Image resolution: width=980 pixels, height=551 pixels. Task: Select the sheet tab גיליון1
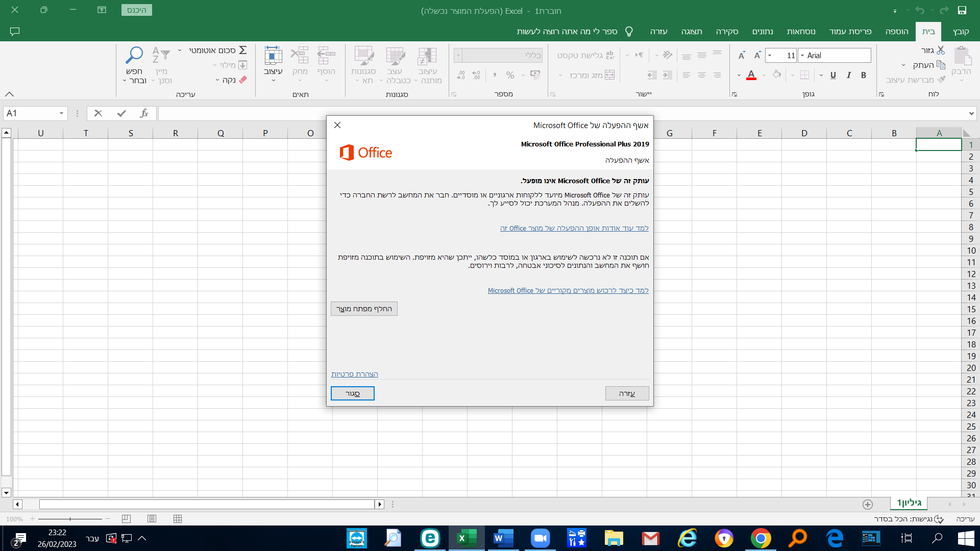coord(909,503)
